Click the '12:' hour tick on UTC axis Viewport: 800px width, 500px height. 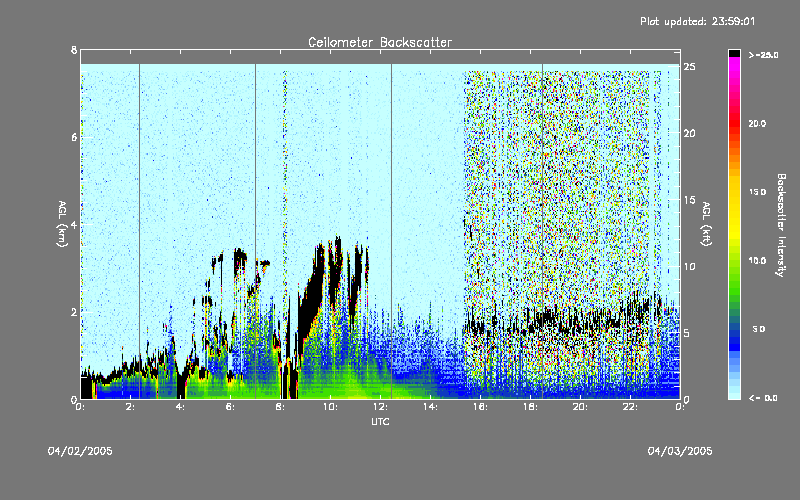(381, 407)
